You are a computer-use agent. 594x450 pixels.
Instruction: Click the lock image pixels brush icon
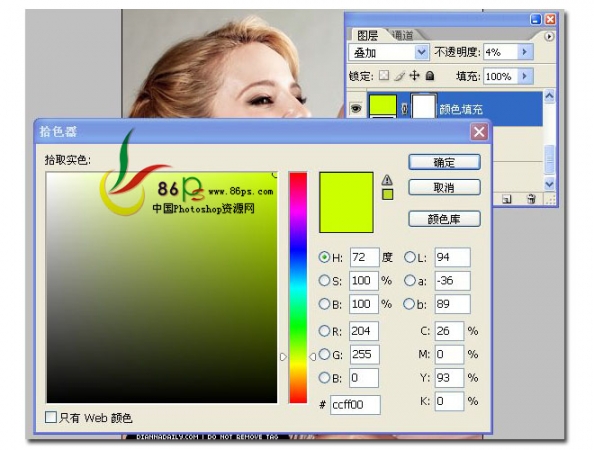coord(399,76)
